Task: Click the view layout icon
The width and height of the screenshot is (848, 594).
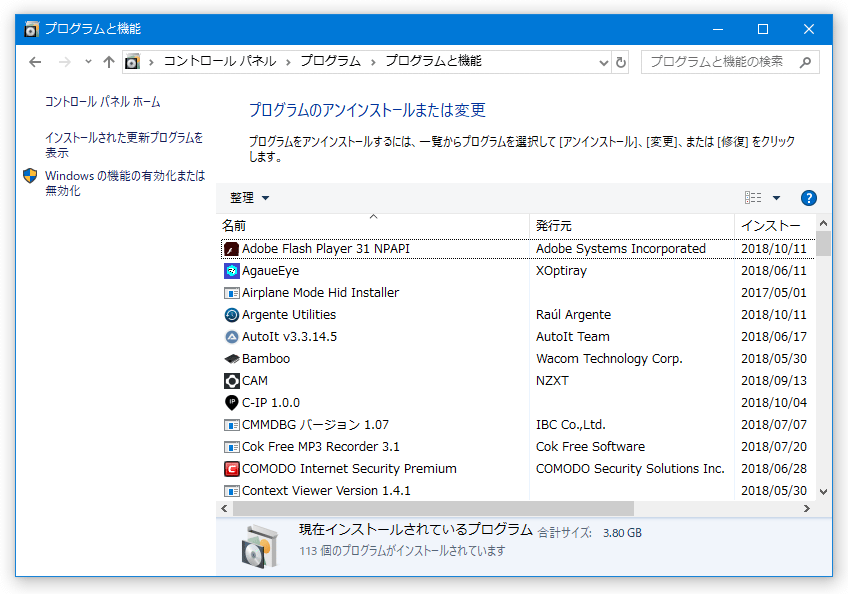Action: 753,198
